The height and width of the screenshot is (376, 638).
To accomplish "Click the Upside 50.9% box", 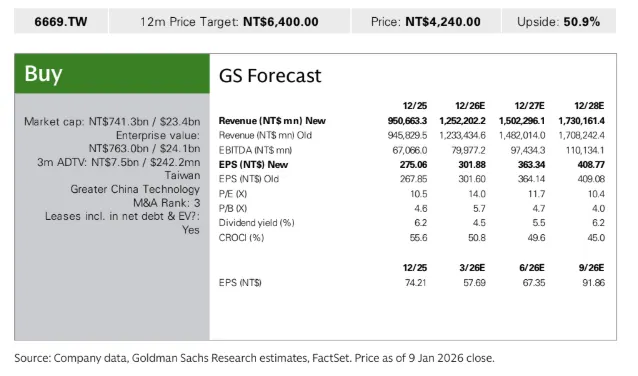I will [x=559, y=21].
